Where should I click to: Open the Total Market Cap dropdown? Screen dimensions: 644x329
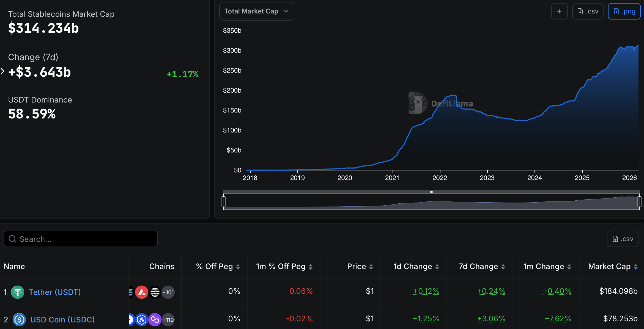point(256,11)
